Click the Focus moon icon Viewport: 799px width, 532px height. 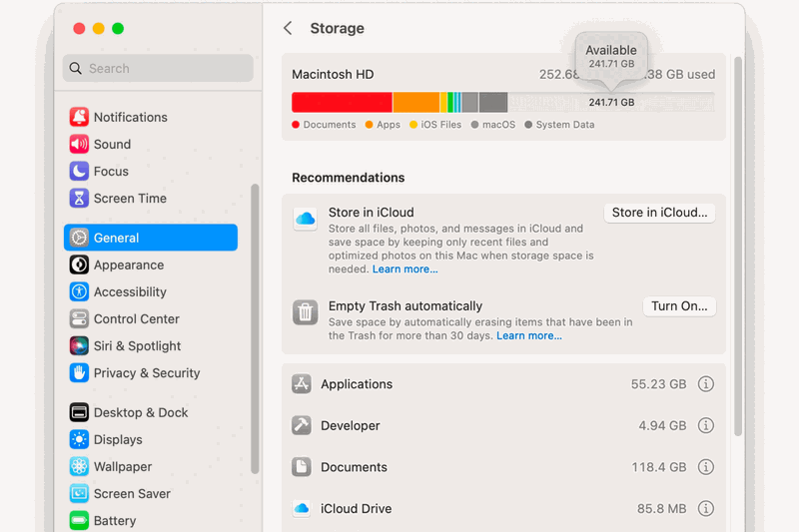tap(79, 171)
